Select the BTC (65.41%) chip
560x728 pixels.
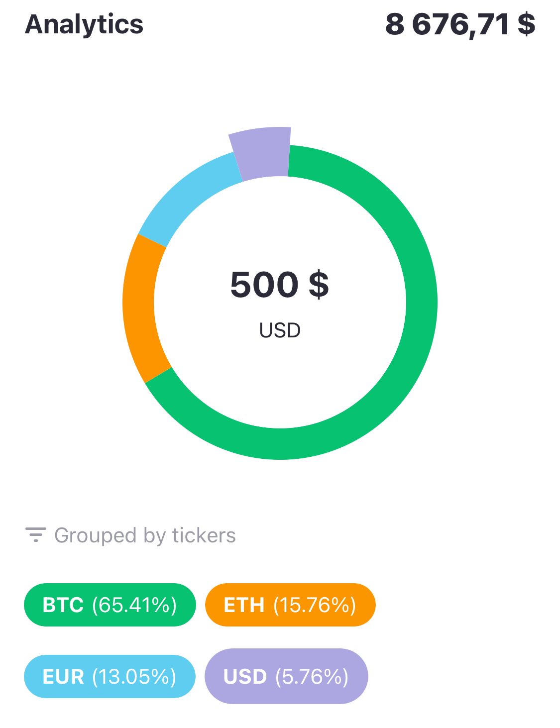tap(110, 605)
